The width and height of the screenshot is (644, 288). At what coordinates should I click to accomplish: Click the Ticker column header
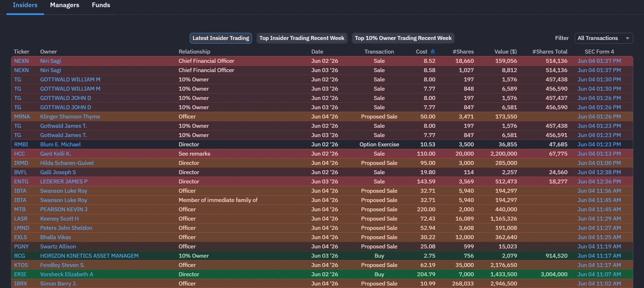(21, 52)
